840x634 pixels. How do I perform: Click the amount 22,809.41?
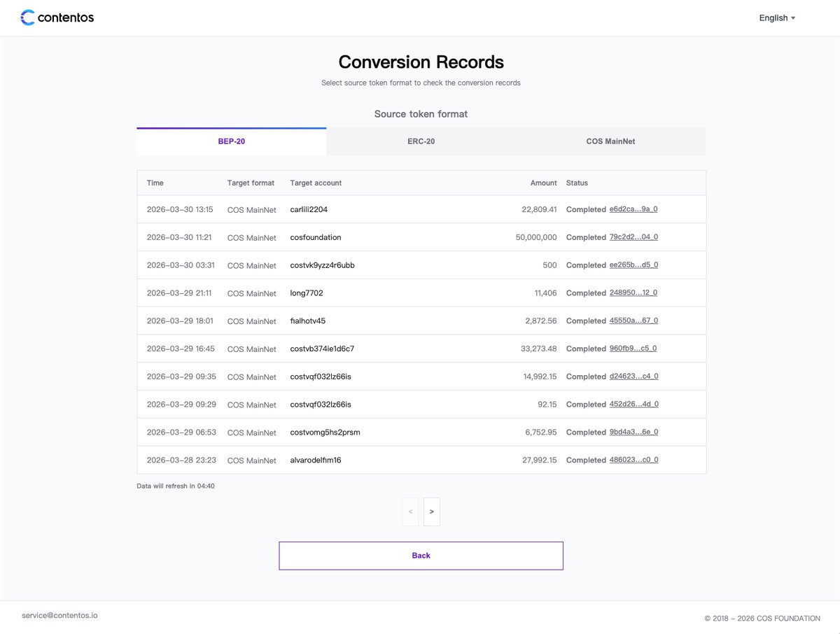tap(540, 209)
